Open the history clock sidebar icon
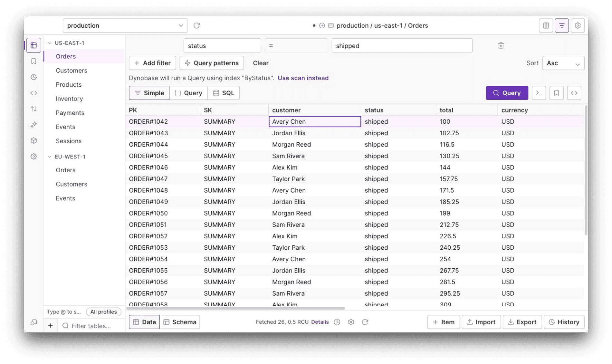This screenshot has width=612, height=364. coord(34,77)
